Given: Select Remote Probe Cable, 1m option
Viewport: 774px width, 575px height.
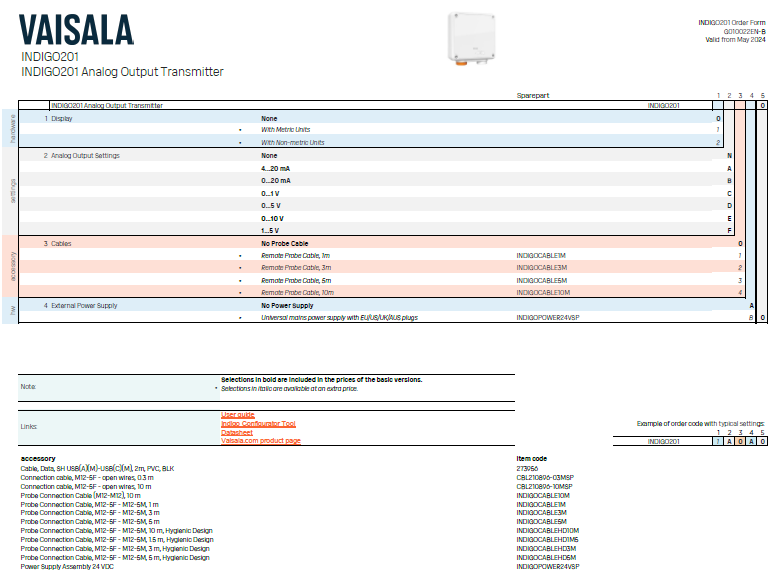Looking at the screenshot, I should point(295,255).
